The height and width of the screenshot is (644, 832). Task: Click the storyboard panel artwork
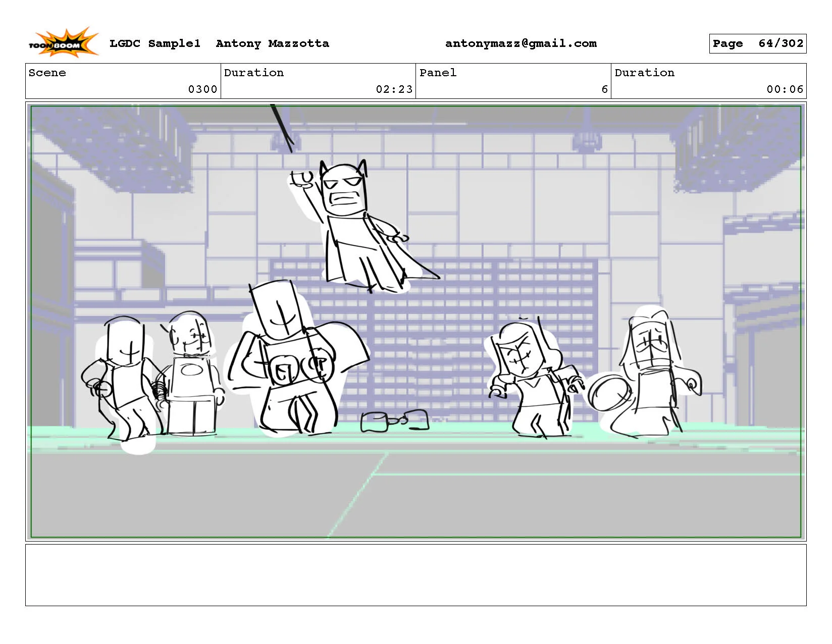[416, 321]
